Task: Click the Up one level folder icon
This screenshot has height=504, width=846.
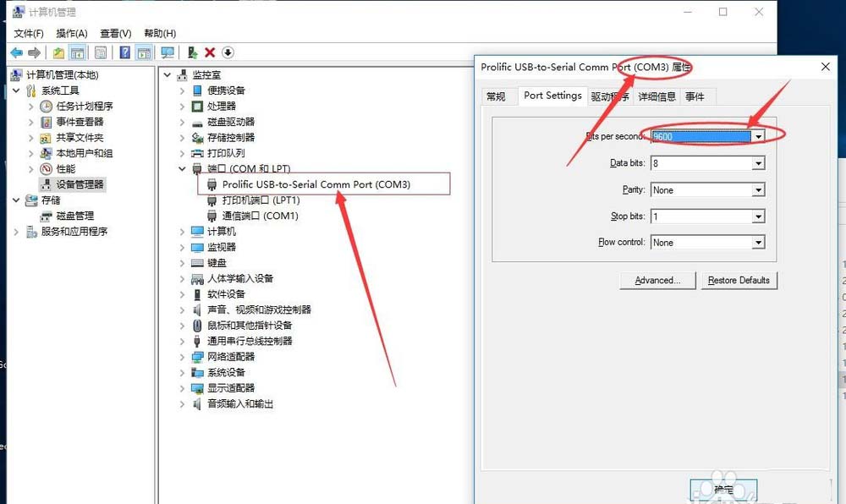Action: (58, 52)
